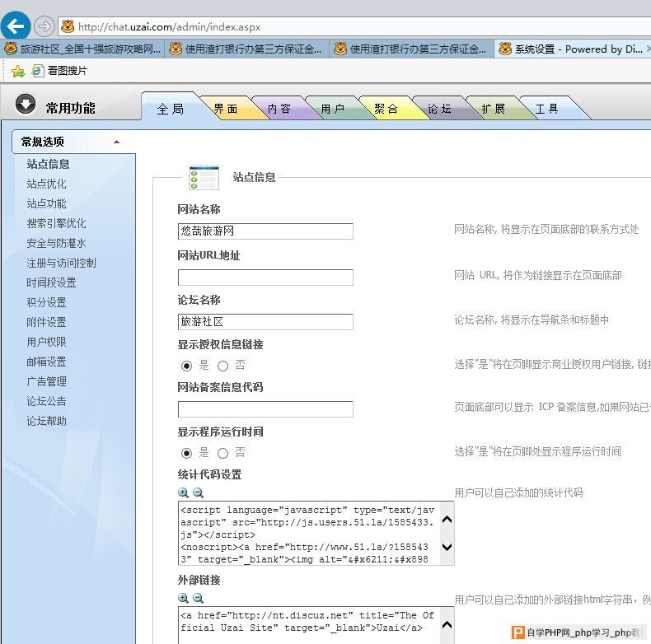
Task: Collapse the 常规选项 sidebar section
Action: pos(117,142)
